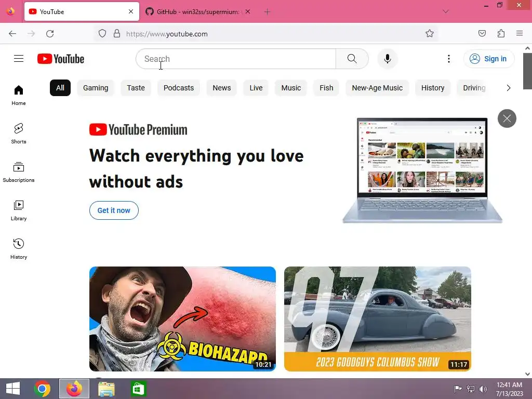This screenshot has height=399, width=532.
Task: Open Firefox View pinned icon
Action: point(10,11)
